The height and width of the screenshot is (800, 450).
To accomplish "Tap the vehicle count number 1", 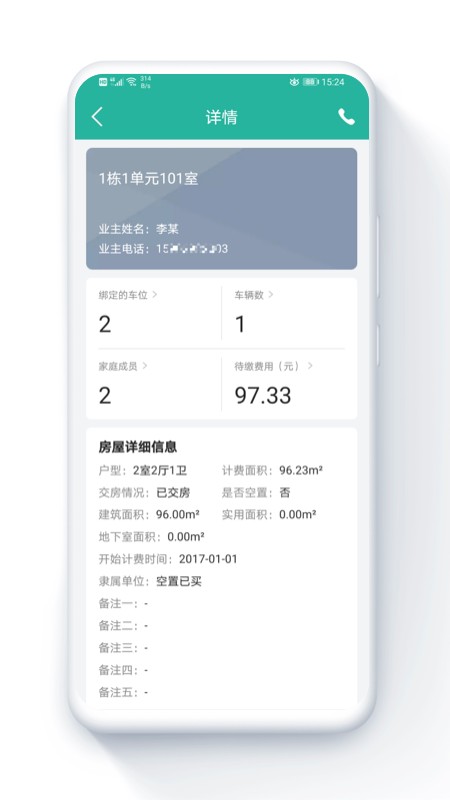I will pyautogui.click(x=240, y=324).
